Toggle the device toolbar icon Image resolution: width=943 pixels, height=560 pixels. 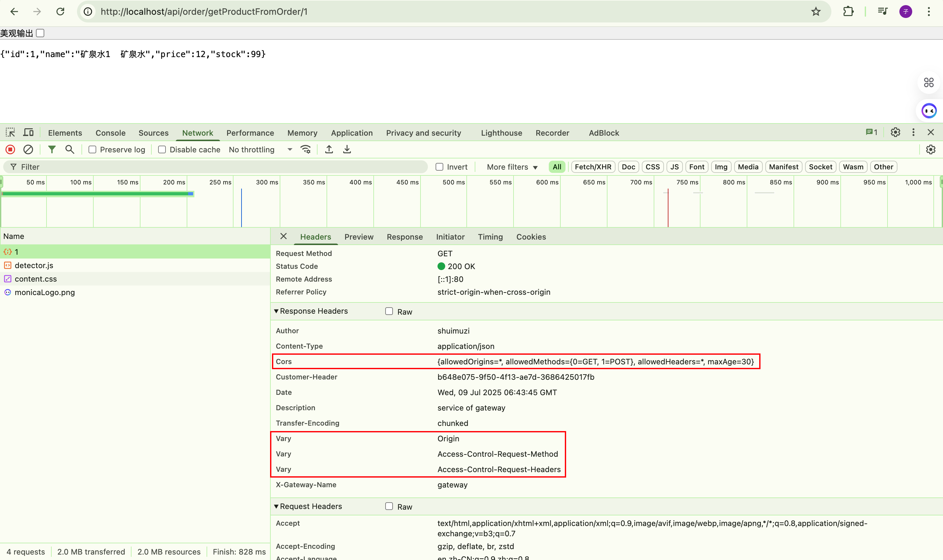(28, 132)
